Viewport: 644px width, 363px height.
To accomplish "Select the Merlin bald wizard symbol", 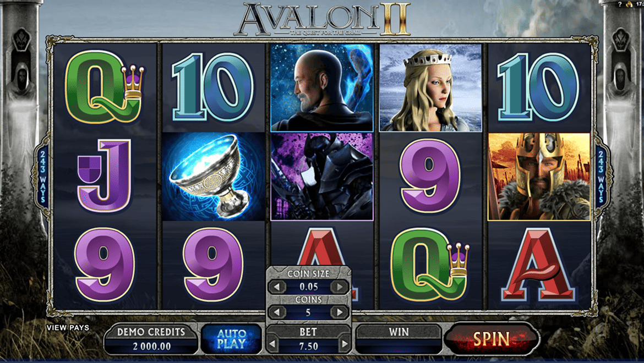I will (322, 88).
